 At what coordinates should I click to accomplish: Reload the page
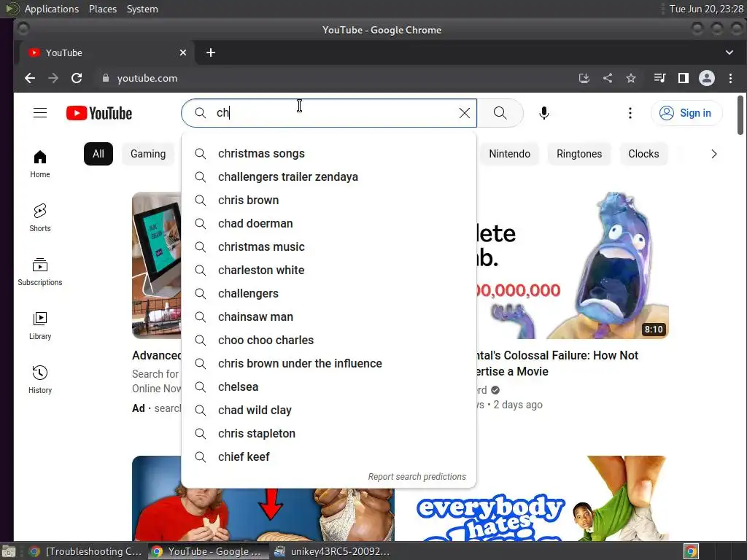77,78
